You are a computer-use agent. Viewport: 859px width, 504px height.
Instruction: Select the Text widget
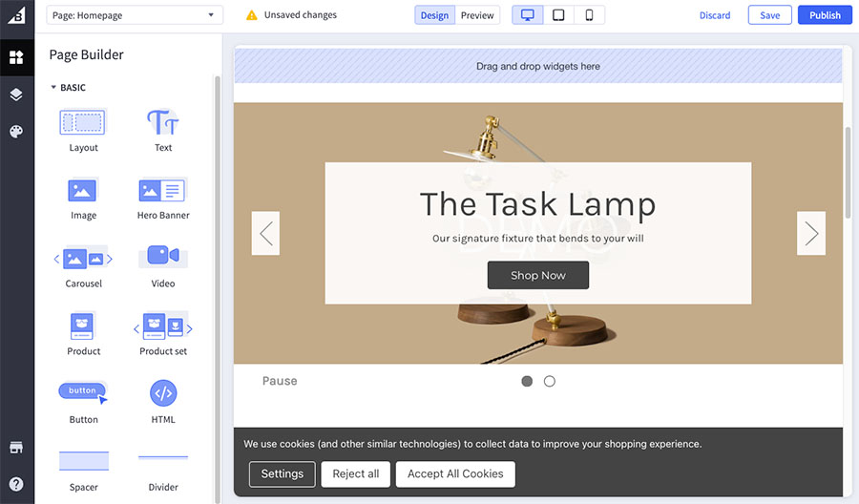[163, 131]
